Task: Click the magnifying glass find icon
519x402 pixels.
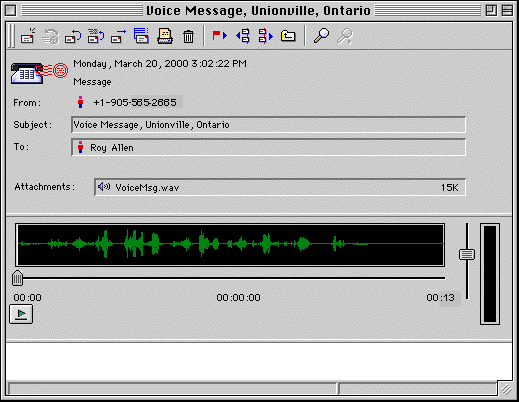Action: tap(321, 36)
